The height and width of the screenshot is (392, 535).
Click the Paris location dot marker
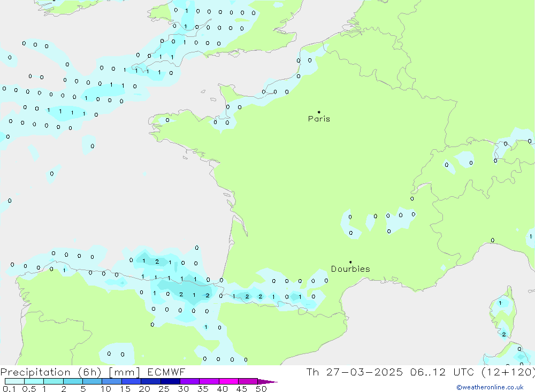click(319, 112)
